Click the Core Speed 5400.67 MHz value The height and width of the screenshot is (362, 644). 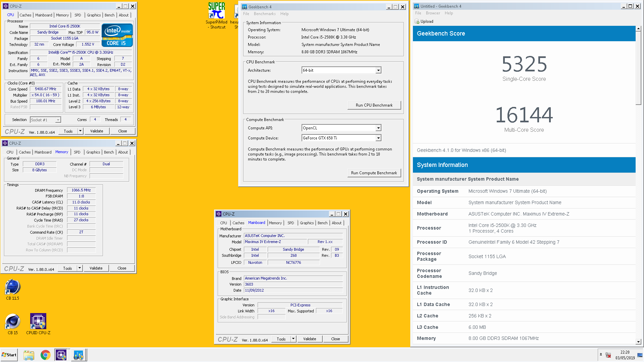(46, 89)
